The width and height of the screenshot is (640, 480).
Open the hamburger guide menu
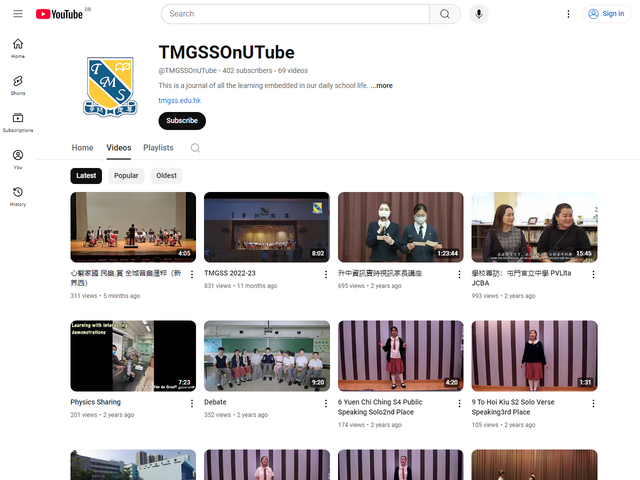pyautogui.click(x=18, y=14)
